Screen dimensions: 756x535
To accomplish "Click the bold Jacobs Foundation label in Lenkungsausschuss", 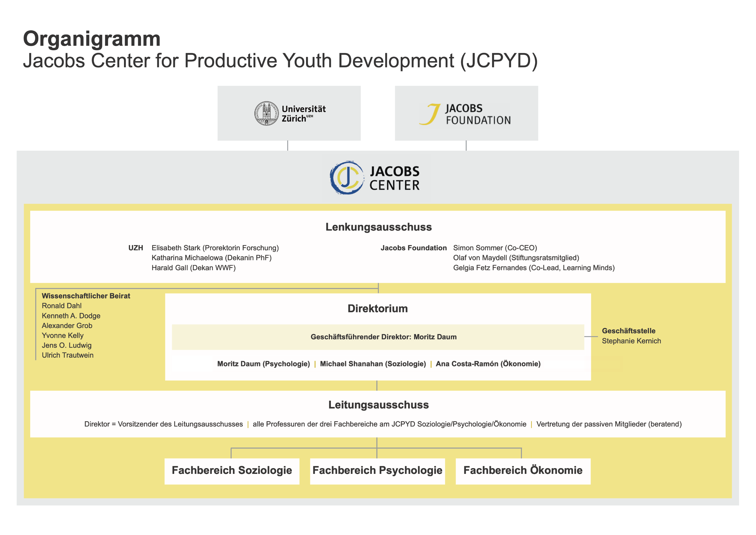I will tap(414, 248).
